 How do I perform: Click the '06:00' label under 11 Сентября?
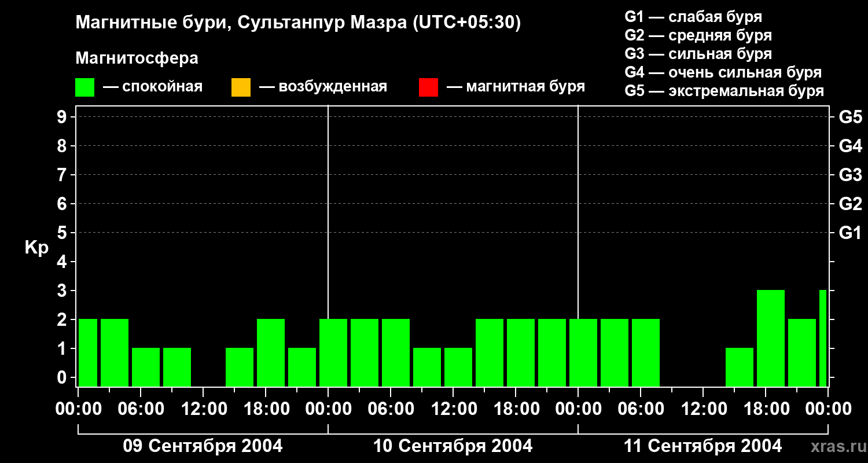[x=641, y=409]
